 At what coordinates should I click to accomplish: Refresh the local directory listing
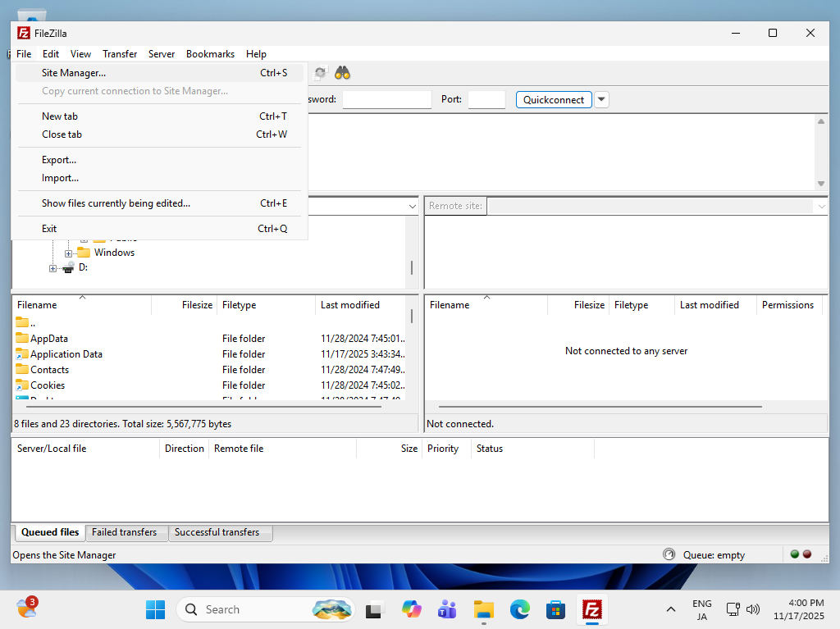point(320,72)
